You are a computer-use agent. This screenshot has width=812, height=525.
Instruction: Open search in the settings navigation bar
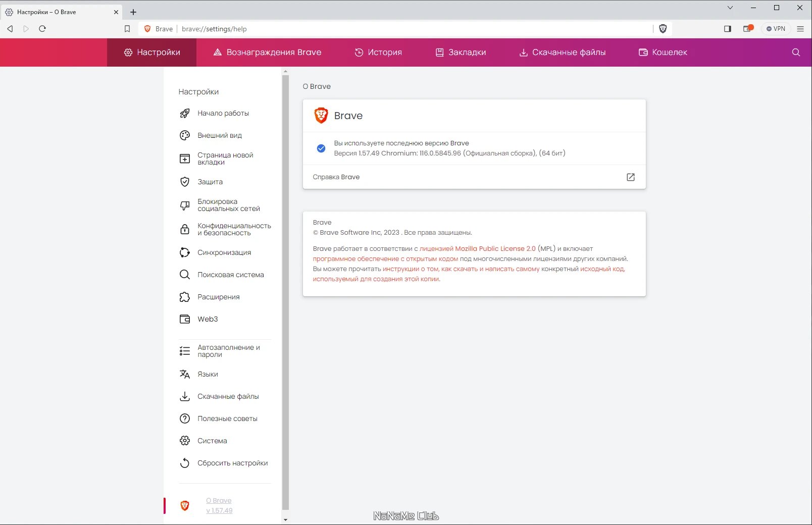[796, 52]
